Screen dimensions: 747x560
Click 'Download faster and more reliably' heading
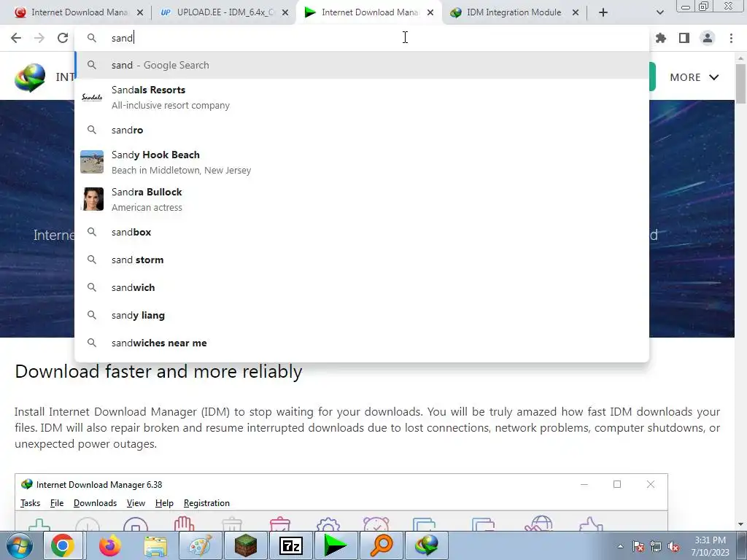tap(158, 371)
